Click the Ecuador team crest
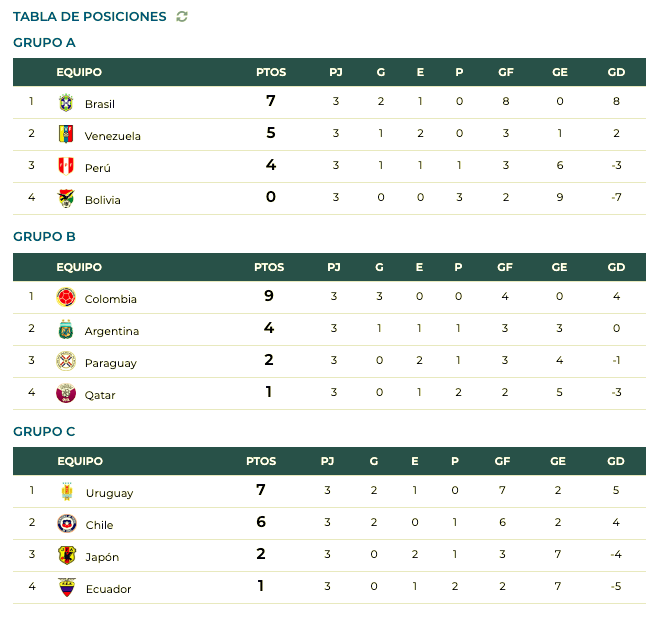Screen dimensions: 653x617 pyautogui.click(x=67, y=587)
